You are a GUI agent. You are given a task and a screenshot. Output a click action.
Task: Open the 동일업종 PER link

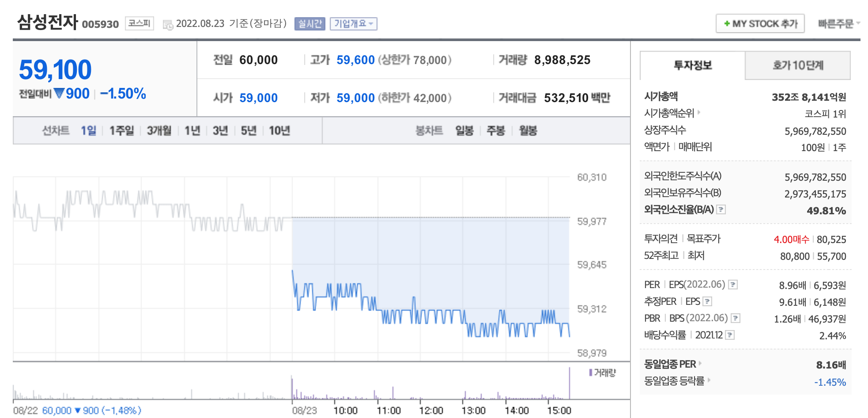coord(672,364)
